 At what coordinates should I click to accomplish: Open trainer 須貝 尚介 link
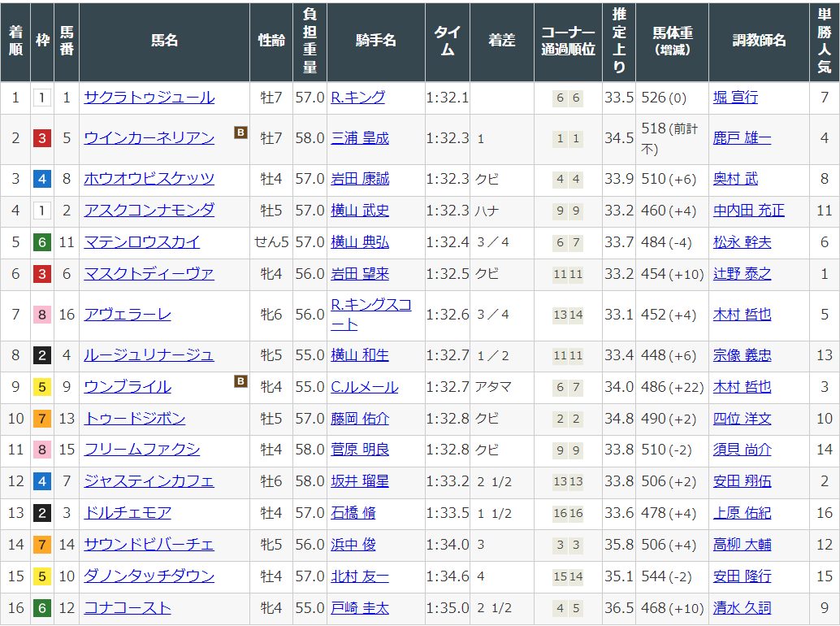742,449
